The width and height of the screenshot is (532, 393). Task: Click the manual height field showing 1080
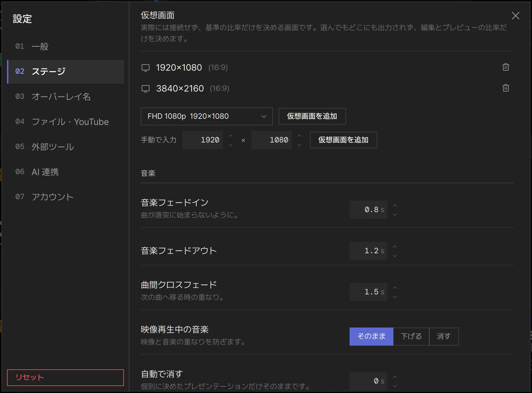pos(272,140)
